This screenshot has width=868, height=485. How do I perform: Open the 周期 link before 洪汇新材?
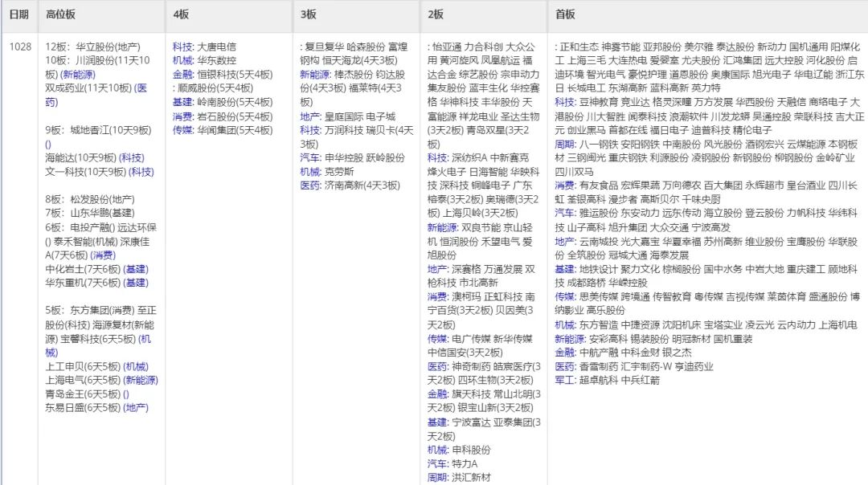(x=437, y=477)
